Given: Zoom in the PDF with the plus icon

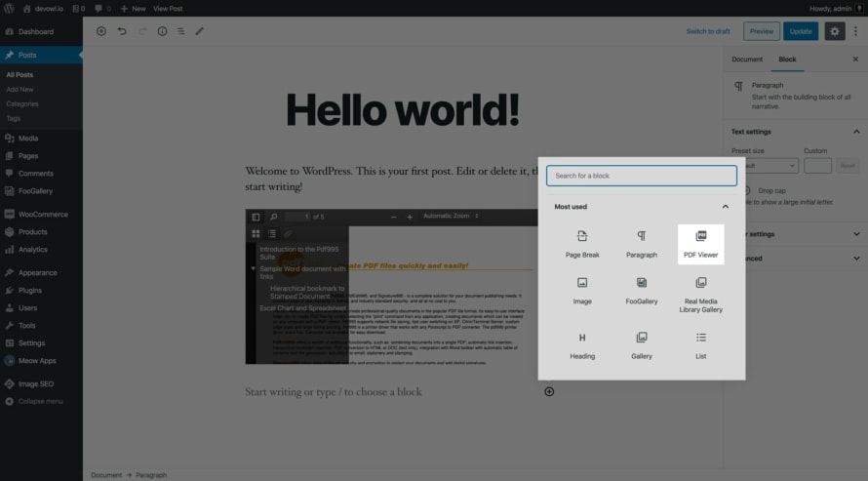Looking at the screenshot, I should click(410, 217).
